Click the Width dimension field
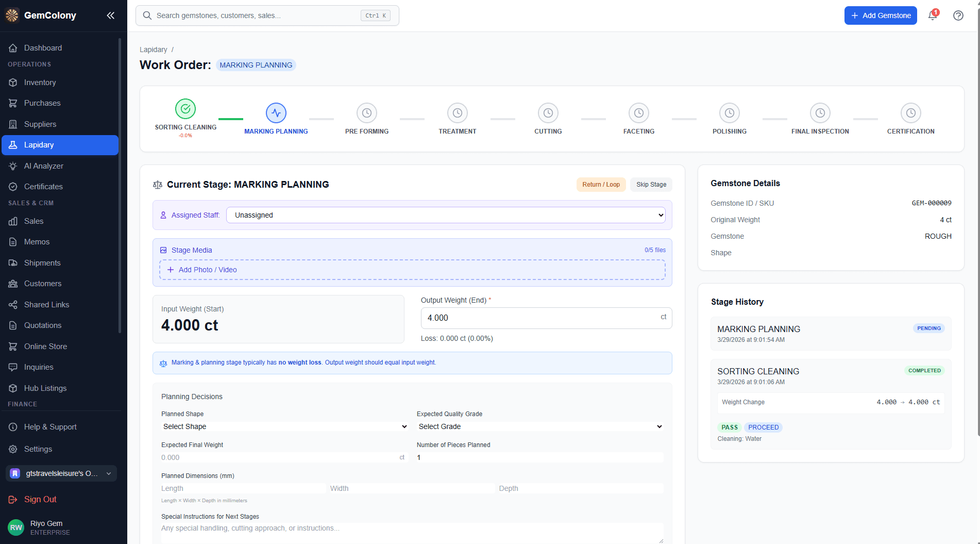The image size is (980, 544). coord(412,488)
